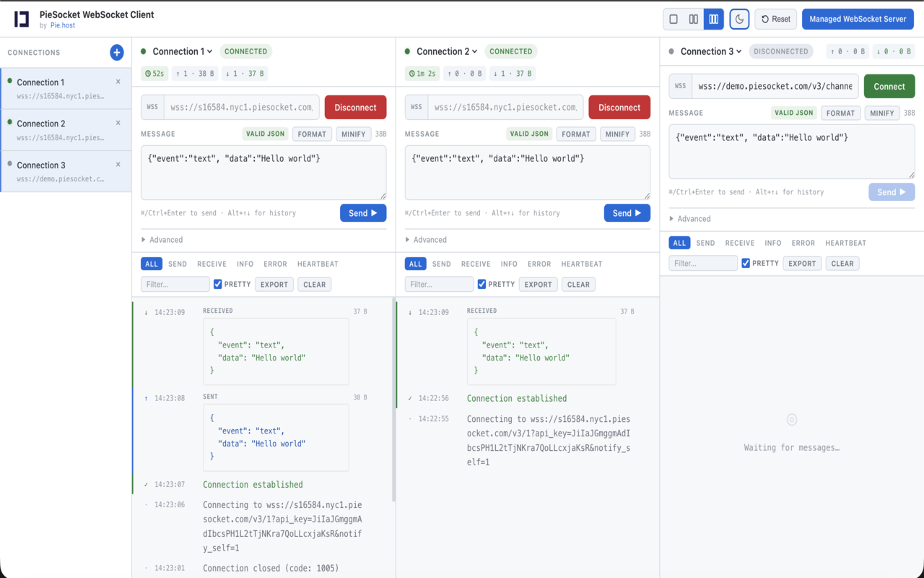Format JSON in Connection 3
This screenshot has height=578, width=924.
840,113
